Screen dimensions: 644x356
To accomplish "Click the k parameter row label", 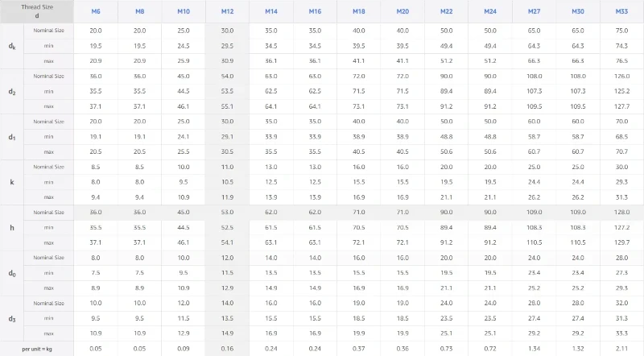I will (x=12, y=182).
